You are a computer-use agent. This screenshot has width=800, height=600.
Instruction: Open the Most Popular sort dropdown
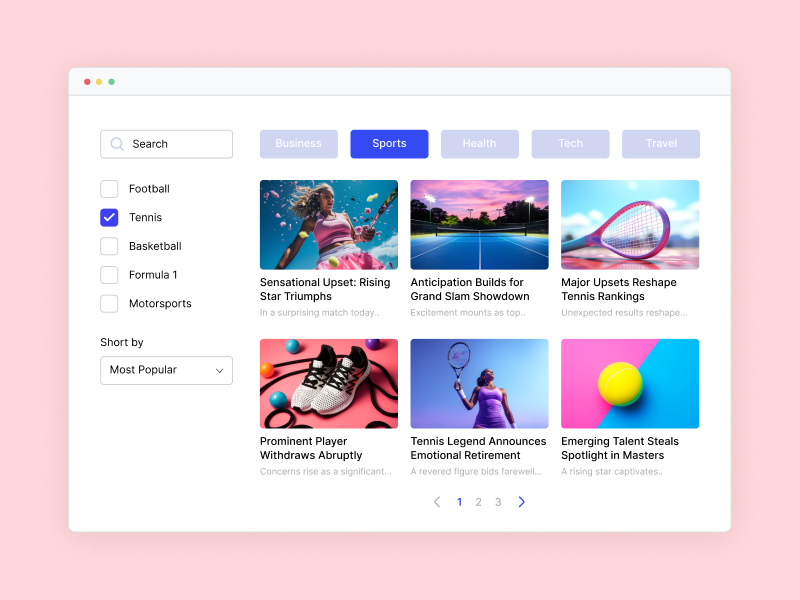166,370
